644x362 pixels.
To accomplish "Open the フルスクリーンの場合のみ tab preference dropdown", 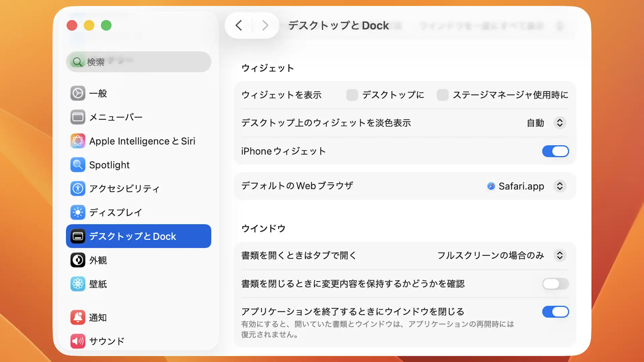I will click(559, 255).
